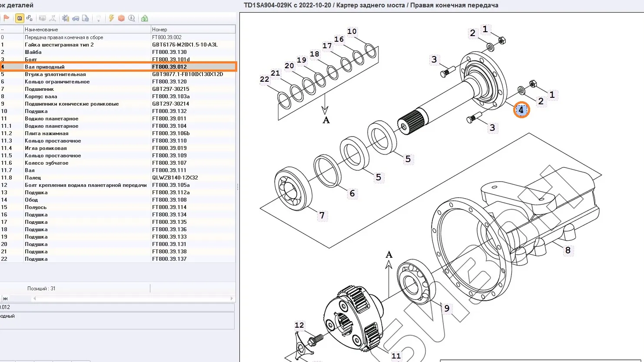Viewport: 644px width, 362px height.
Task: Open the info speech bubble icon
Action: click(131, 18)
